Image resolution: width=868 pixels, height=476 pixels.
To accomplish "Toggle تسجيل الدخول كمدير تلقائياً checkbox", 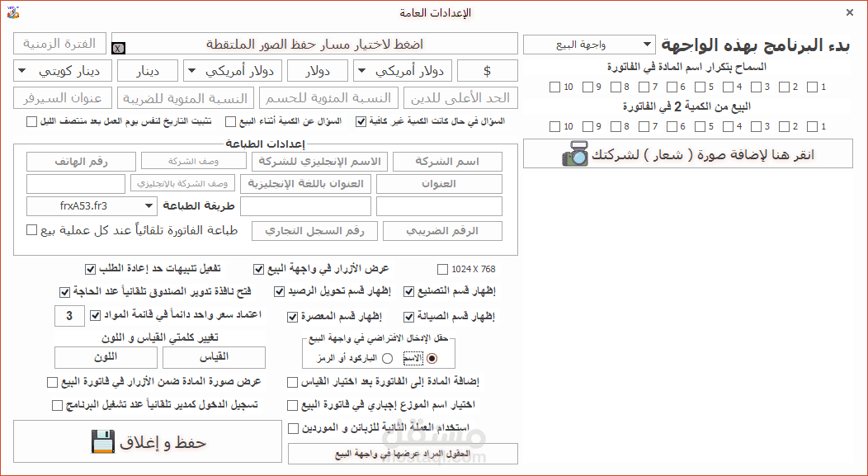I will click(57, 406).
